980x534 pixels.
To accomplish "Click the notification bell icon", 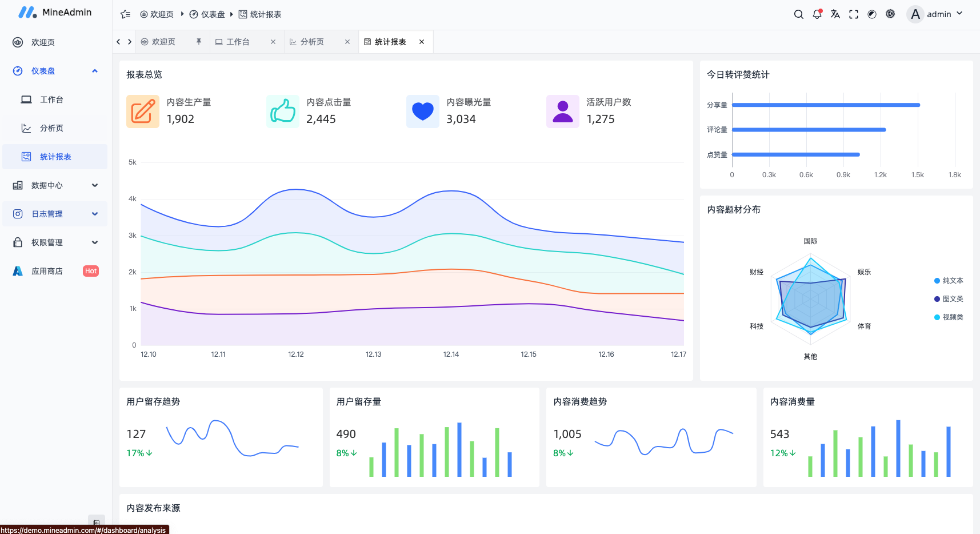I will pos(817,14).
